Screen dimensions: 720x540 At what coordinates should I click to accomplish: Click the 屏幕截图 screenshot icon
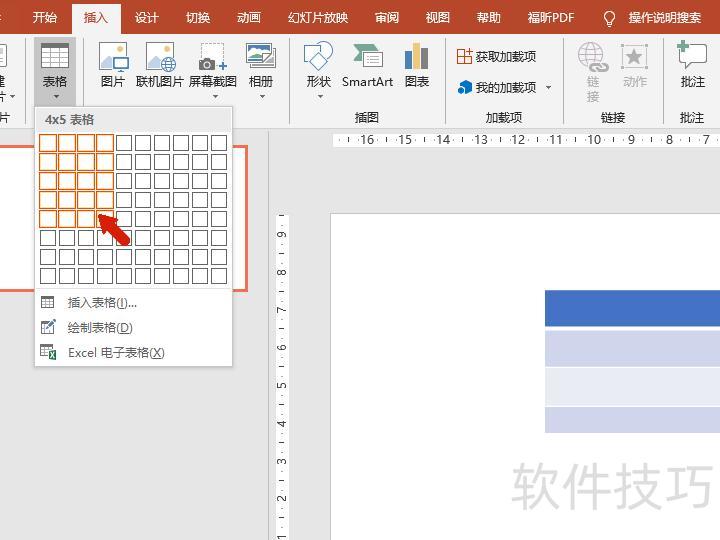pos(212,57)
